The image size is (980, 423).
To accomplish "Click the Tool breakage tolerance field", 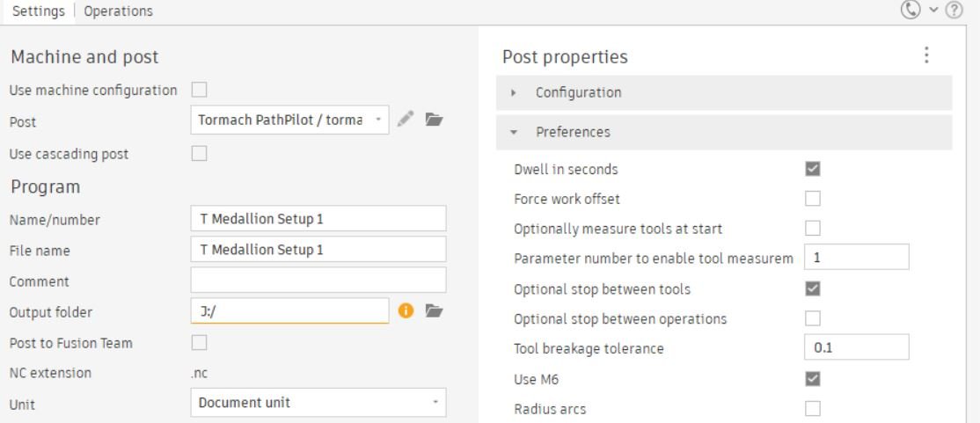I will [x=856, y=347].
